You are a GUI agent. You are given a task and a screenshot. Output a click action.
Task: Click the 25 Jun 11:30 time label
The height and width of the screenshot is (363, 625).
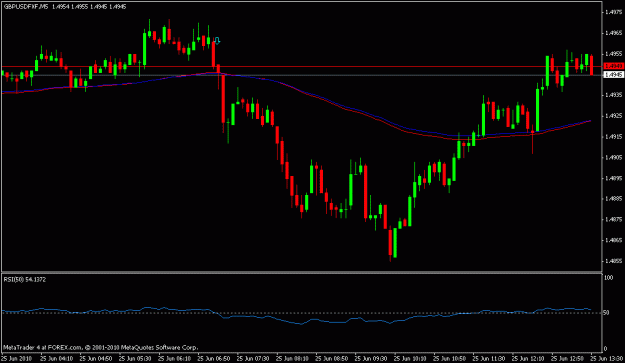click(x=489, y=358)
